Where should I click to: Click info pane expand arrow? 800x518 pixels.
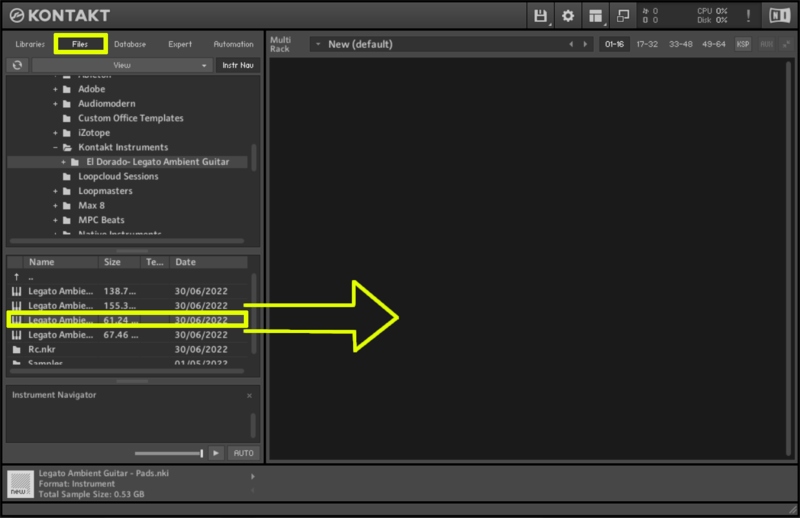click(253, 477)
